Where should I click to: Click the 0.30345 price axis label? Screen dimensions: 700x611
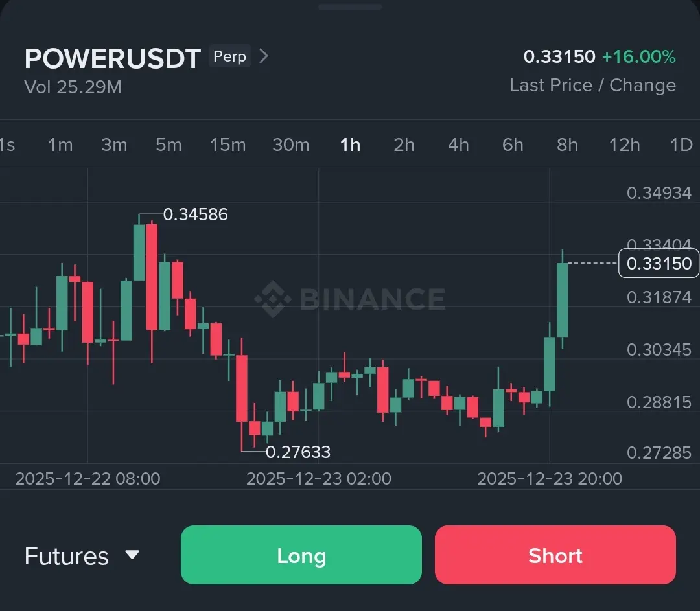(659, 349)
